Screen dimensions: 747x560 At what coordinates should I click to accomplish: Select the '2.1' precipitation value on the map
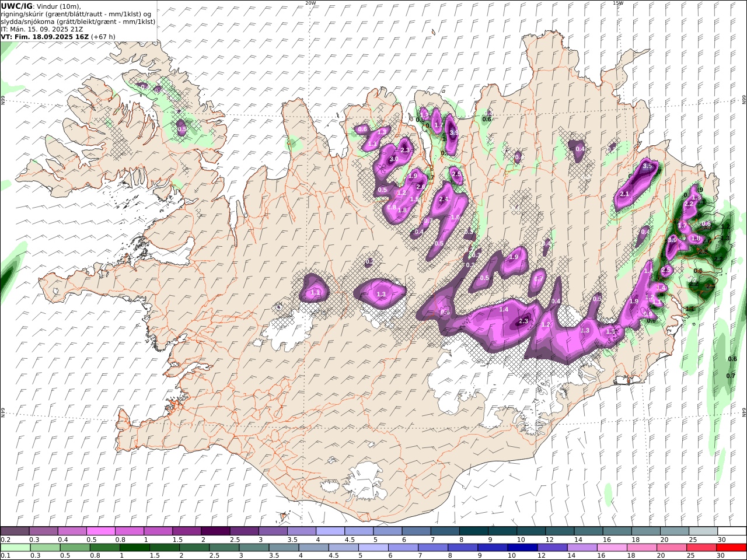(x=624, y=194)
